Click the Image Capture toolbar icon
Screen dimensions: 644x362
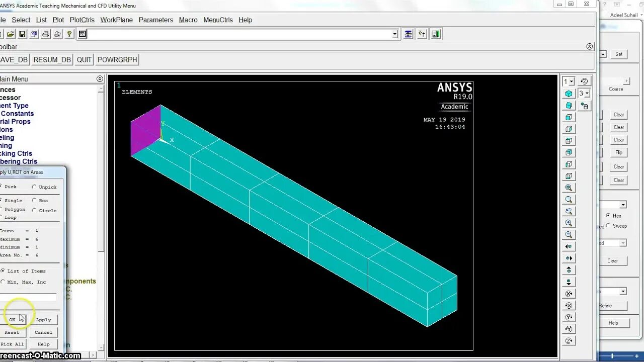(46, 34)
